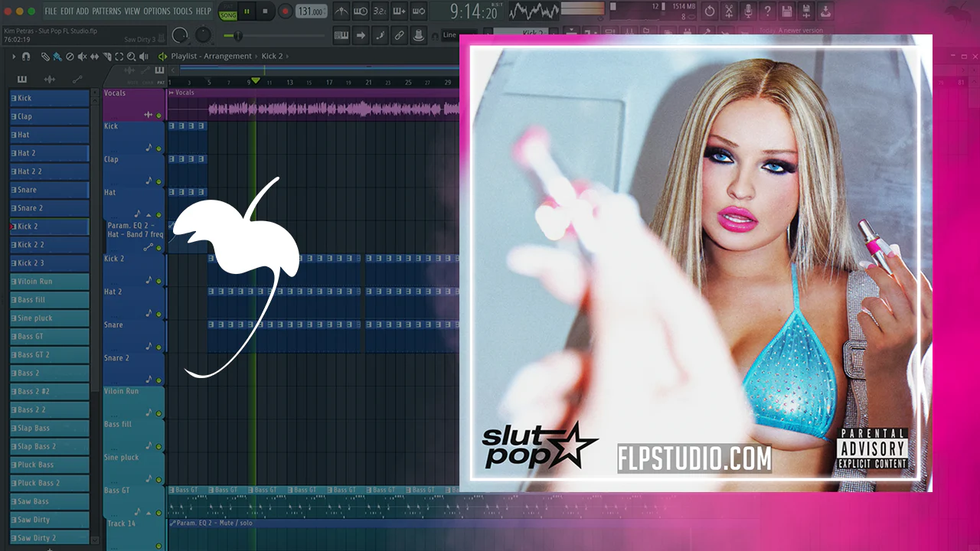Mute the Hat 2 track
Viewport: 980px width, 551px height.
pos(159,314)
